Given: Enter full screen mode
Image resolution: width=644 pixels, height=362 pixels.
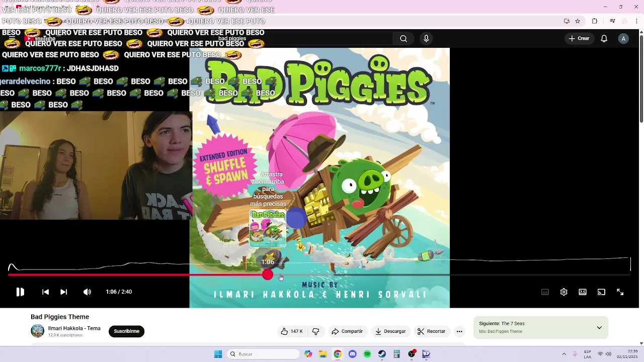Looking at the screenshot, I should click(x=620, y=292).
